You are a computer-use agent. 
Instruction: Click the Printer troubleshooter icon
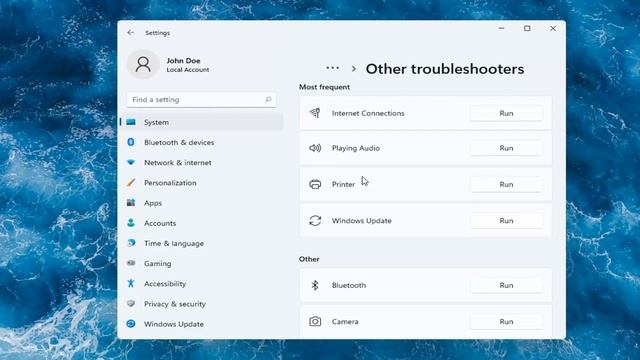[x=315, y=184]
